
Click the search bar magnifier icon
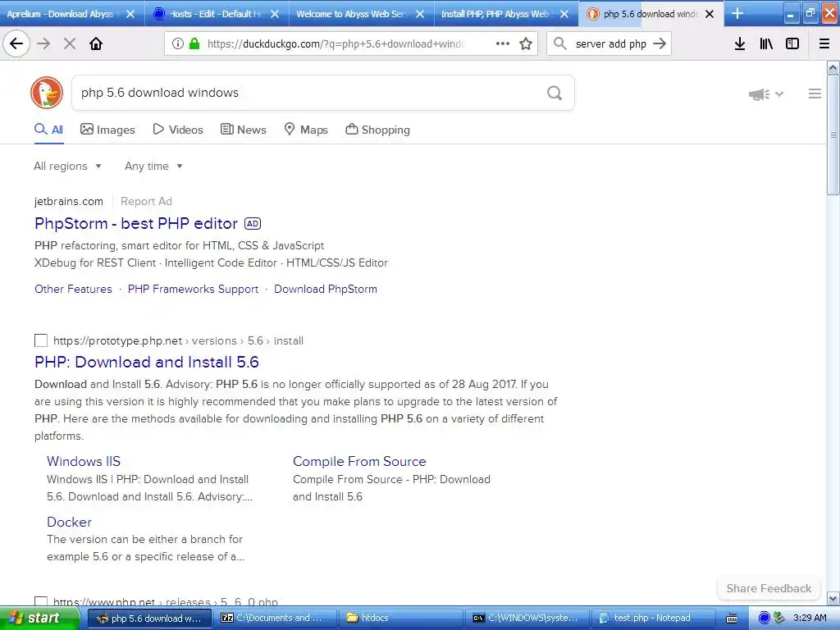point(559,44)
